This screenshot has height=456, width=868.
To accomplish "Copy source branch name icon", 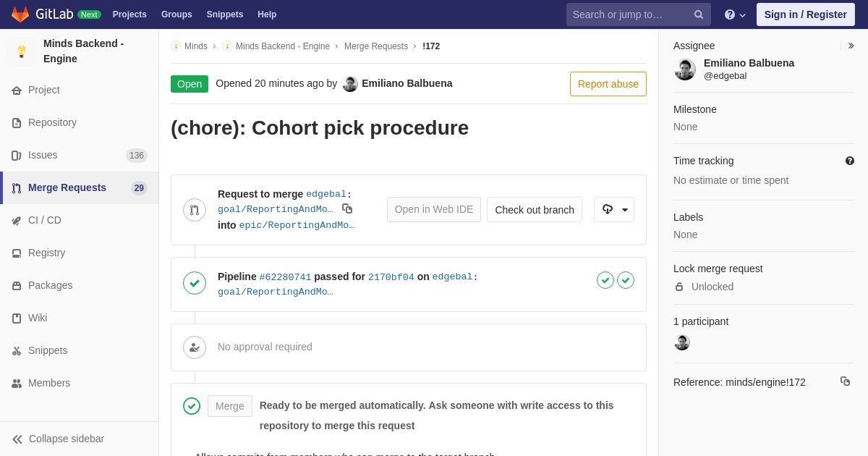I will point(347,208).
